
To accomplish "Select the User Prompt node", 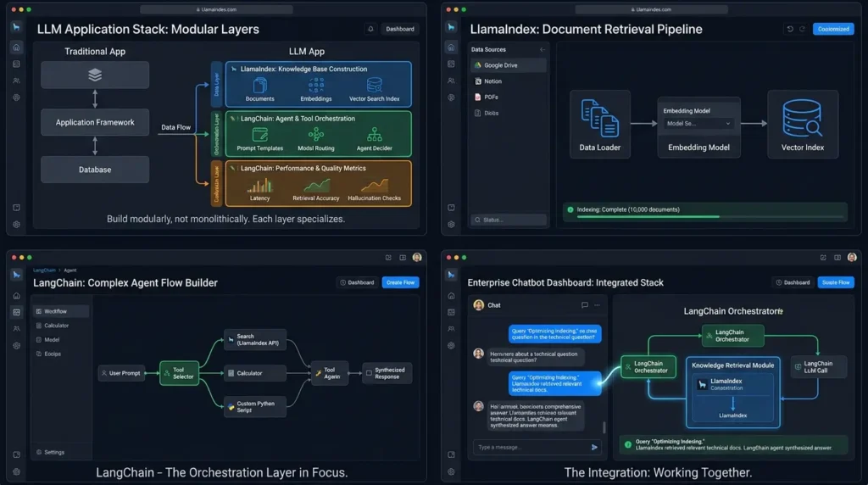I will pos(120,373).
